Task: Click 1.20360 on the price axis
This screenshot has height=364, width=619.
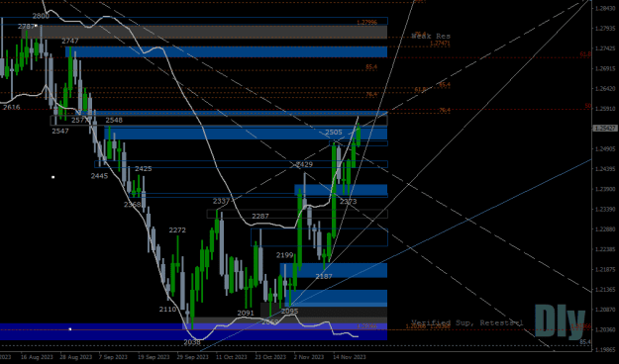Action: (x=606, y=329)
